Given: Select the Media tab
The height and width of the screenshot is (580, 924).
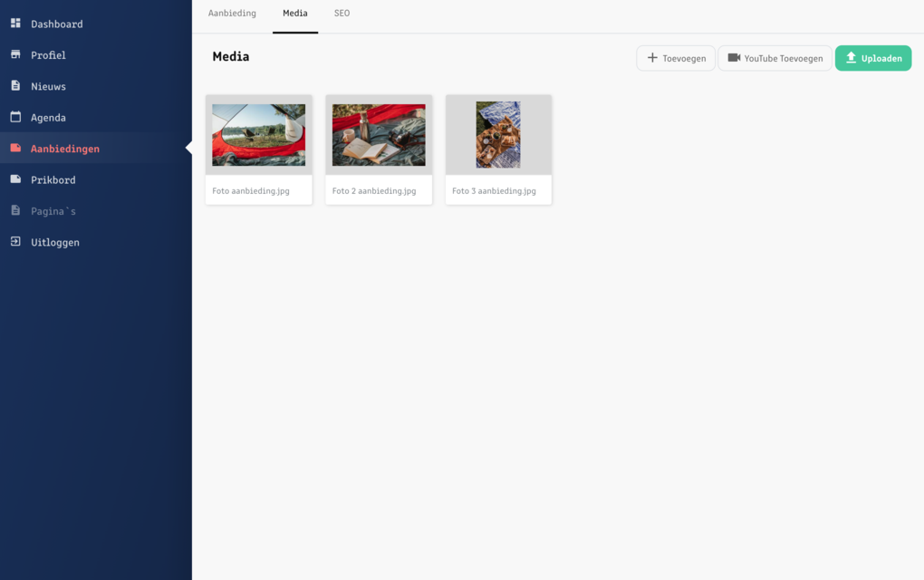Looking at the screenshot, I should tap(294, 14).
